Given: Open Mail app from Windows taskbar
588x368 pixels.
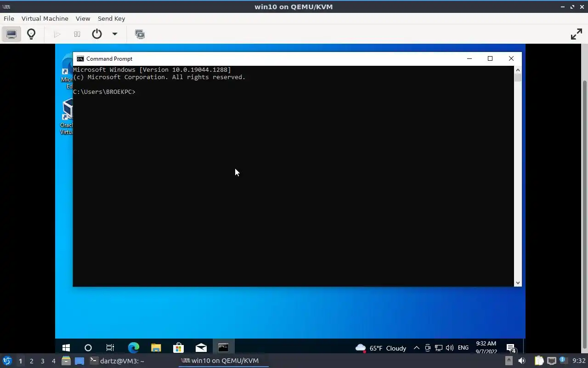Looking at the screenshot, I should click(x=201, y=348).
